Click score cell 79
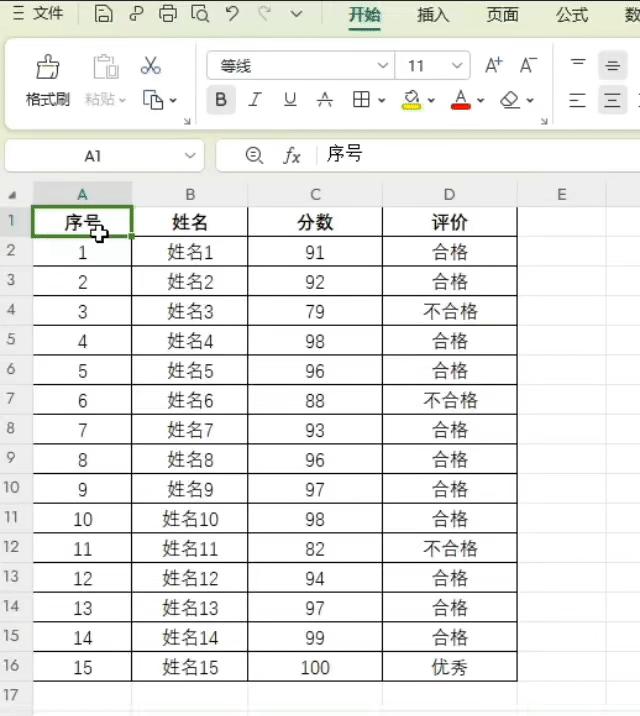 [x=315, y=311]
